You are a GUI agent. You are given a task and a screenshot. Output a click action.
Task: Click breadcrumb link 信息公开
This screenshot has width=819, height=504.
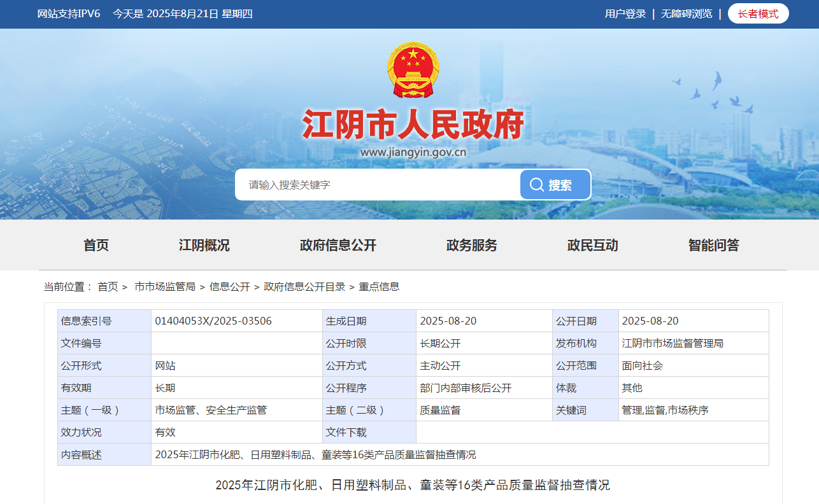coord(230,286)
